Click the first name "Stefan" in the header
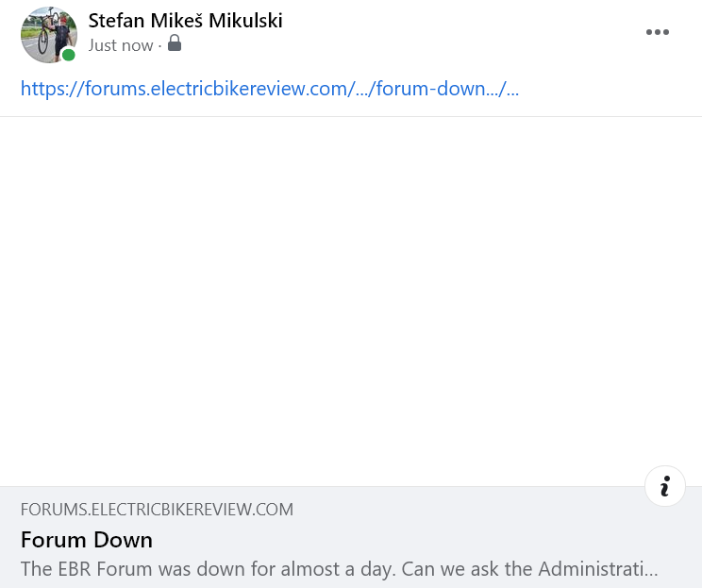 114,21
